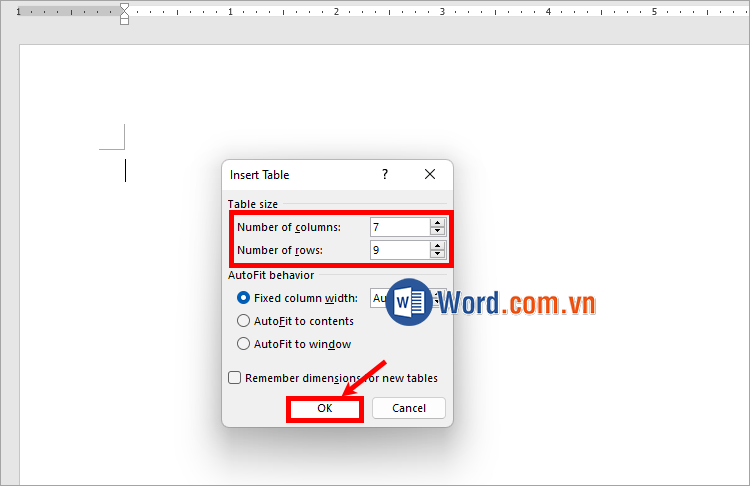Focus the Number of rows input field
Viewport: 750px width, 486px height.
pyautogui.click(x=399, y=250)
